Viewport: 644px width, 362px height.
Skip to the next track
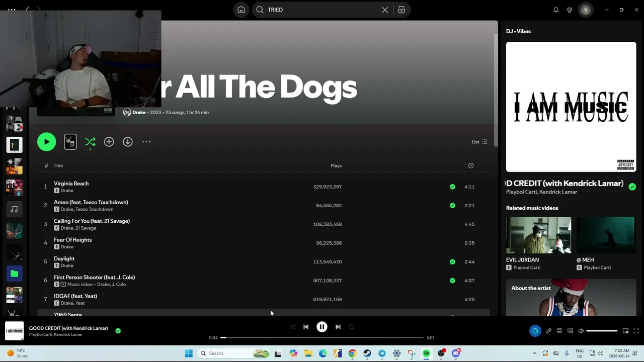tap(338, 327)
